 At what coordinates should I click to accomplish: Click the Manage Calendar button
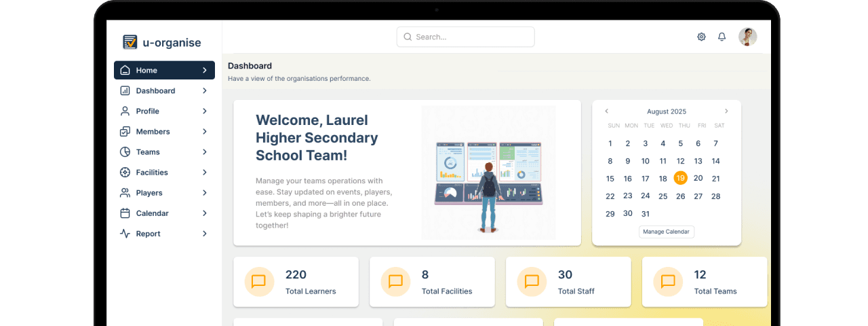pos(666,232)
